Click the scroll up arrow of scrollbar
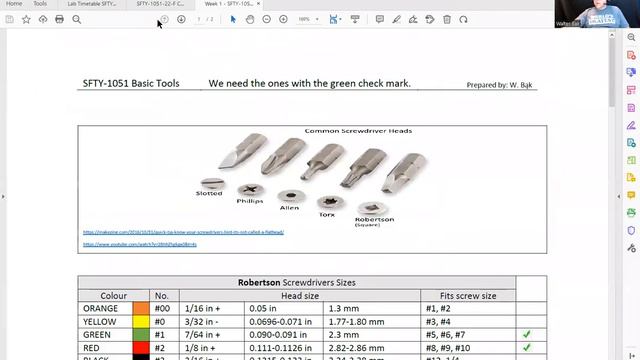 pos(611,36)
